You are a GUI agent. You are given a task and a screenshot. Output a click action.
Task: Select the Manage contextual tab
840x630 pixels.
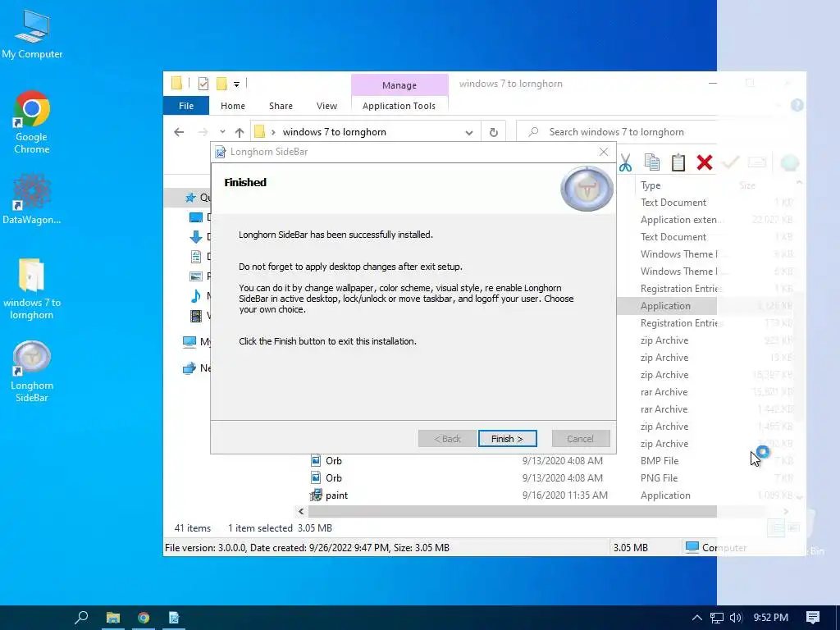coord(399,85)
